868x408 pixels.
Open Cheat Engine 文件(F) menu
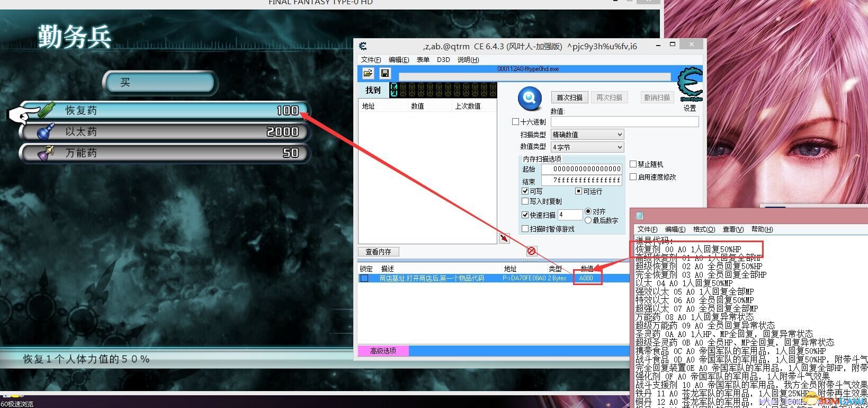pyautogui.click(x=371, y=60)
